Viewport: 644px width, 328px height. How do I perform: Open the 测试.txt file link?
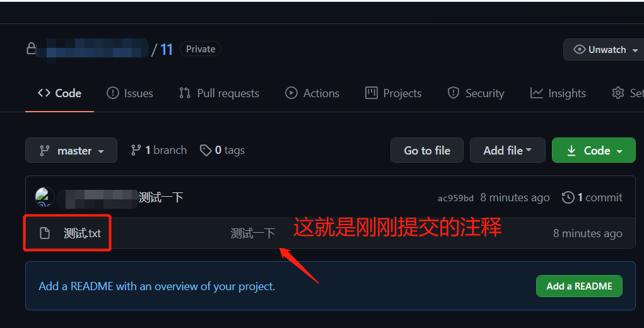[x=82, y=233]
